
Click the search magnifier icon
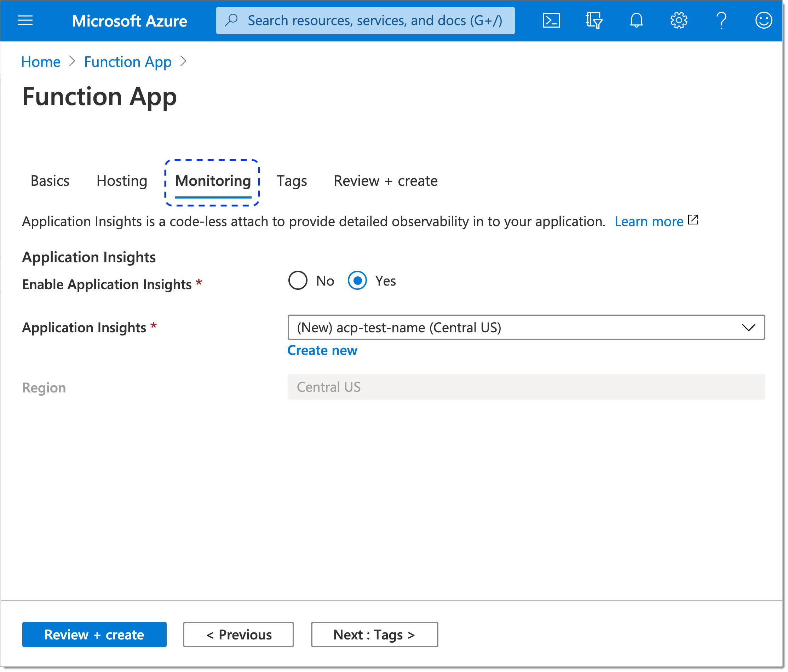coord(231,20)
